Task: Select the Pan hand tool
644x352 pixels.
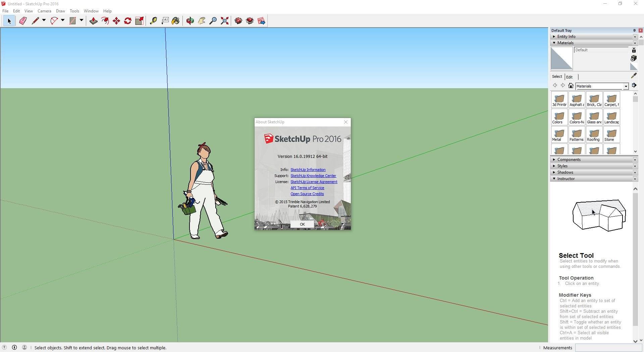Action: [201, 21]
